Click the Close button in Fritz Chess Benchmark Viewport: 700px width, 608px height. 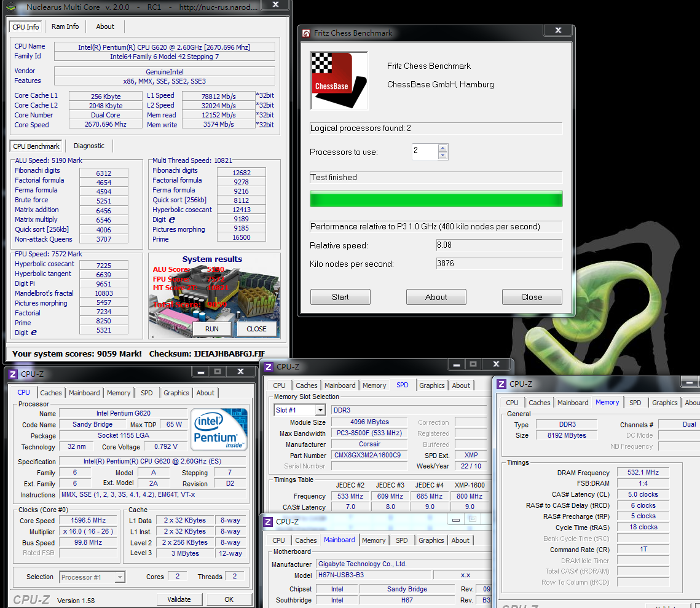click(x=532, y=298)
